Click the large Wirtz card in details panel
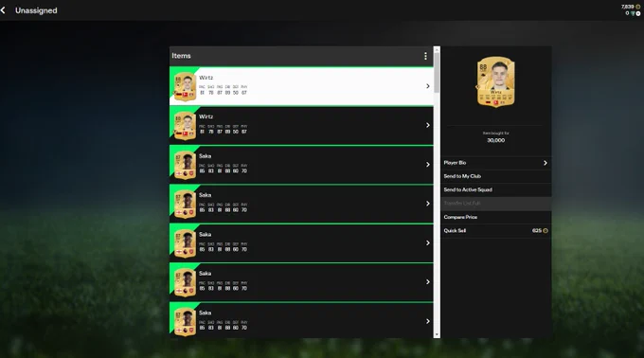This screenshot has width=644, height=358. tap(495, 81)
